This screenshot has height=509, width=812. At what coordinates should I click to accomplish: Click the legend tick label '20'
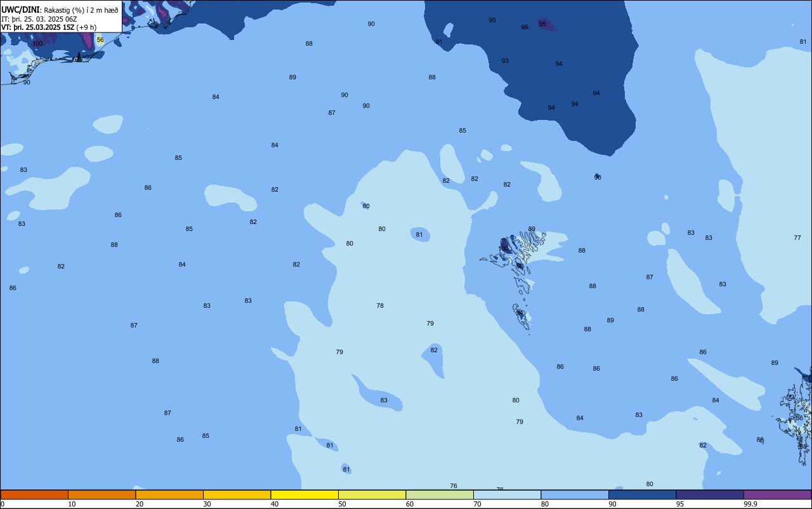pyautogui.click(x=140, y=504)
